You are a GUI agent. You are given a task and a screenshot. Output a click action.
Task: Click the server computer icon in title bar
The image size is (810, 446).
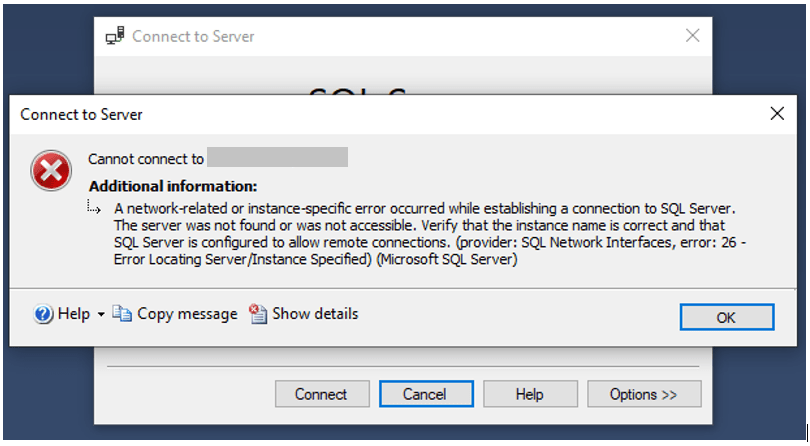tap(115, 36)
